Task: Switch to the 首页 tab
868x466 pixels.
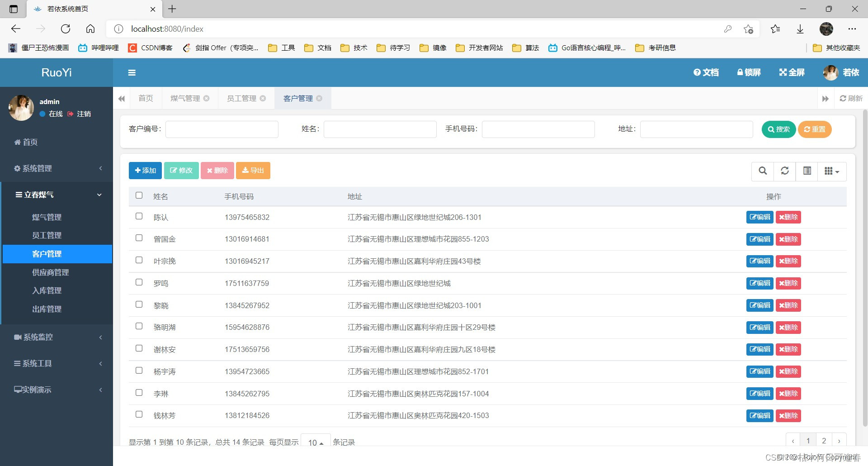Action: [146, 98]
